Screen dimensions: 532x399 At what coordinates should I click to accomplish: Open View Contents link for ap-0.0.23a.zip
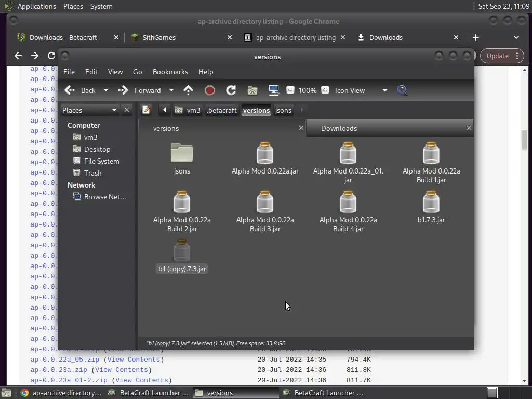click(x=122, y=370)
